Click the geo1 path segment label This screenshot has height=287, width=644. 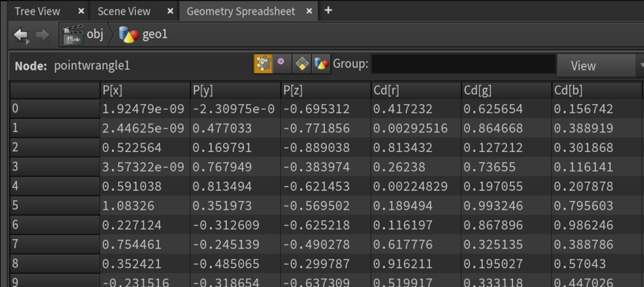point(155,35)
